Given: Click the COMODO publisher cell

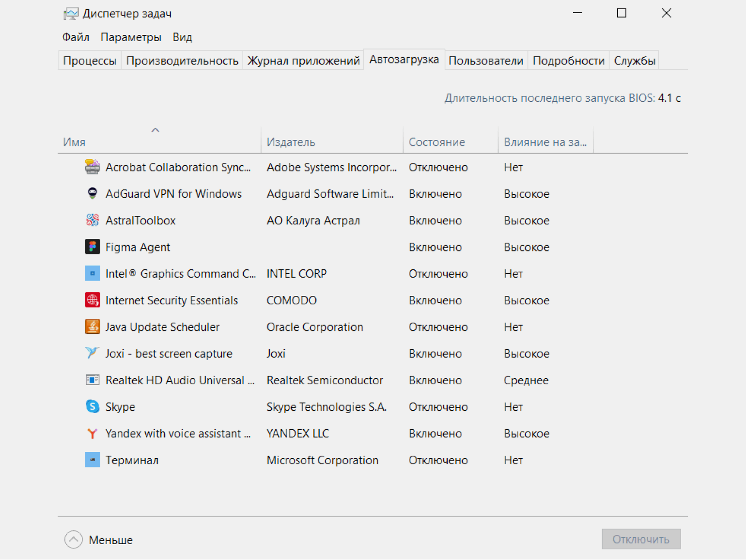Looking at the screenshot, I should tap(291, 300).
